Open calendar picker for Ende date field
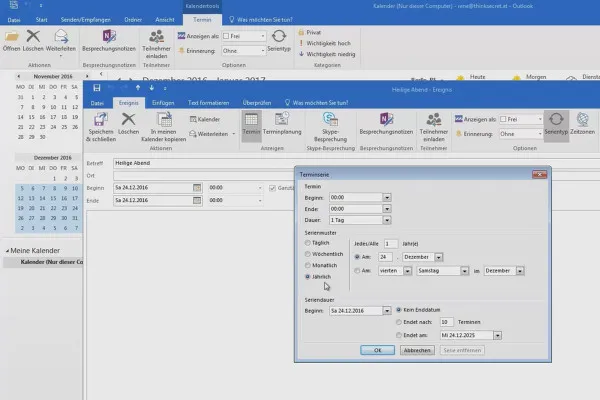Viewport: 600px width, 400px height. pyautogui.click(x=197, y=200)
